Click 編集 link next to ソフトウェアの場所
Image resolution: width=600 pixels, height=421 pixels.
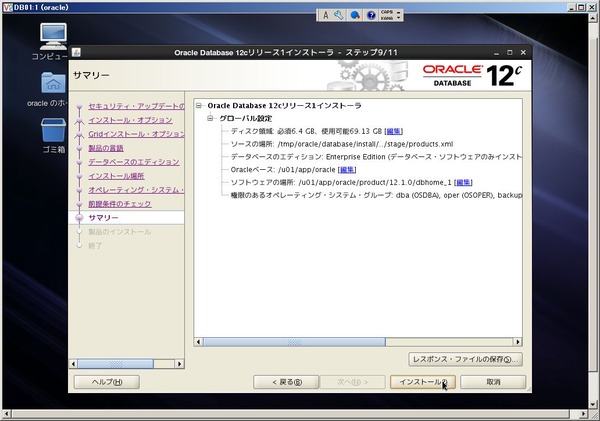tap(463, 183)
